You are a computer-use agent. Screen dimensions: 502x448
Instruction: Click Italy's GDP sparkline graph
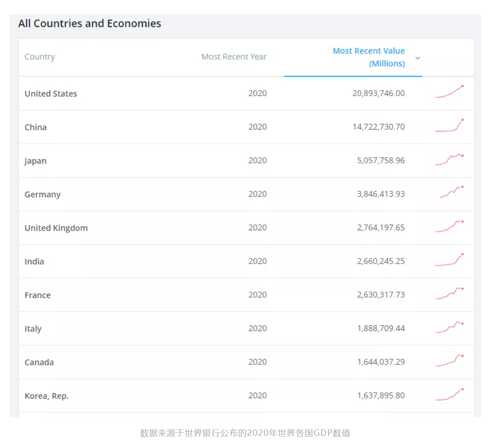click(449, 327)
